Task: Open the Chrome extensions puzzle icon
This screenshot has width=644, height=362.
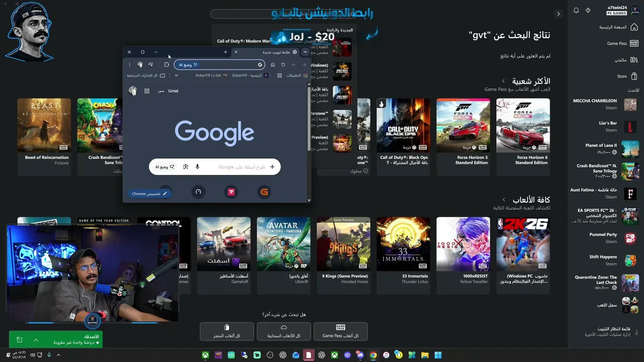Action: pyautogui.click(x=167, y=64)
